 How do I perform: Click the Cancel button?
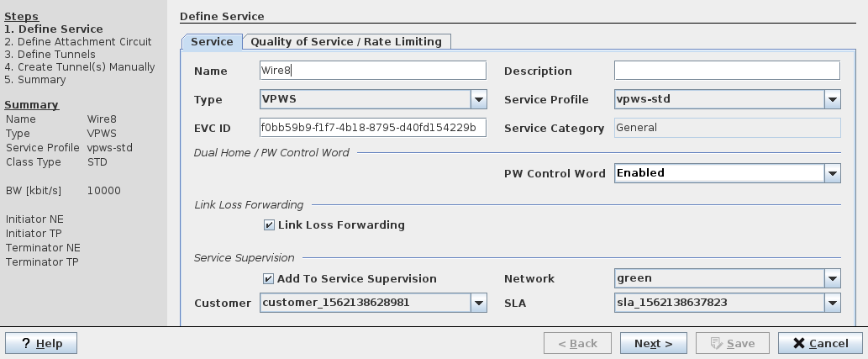tap(819, 343)
